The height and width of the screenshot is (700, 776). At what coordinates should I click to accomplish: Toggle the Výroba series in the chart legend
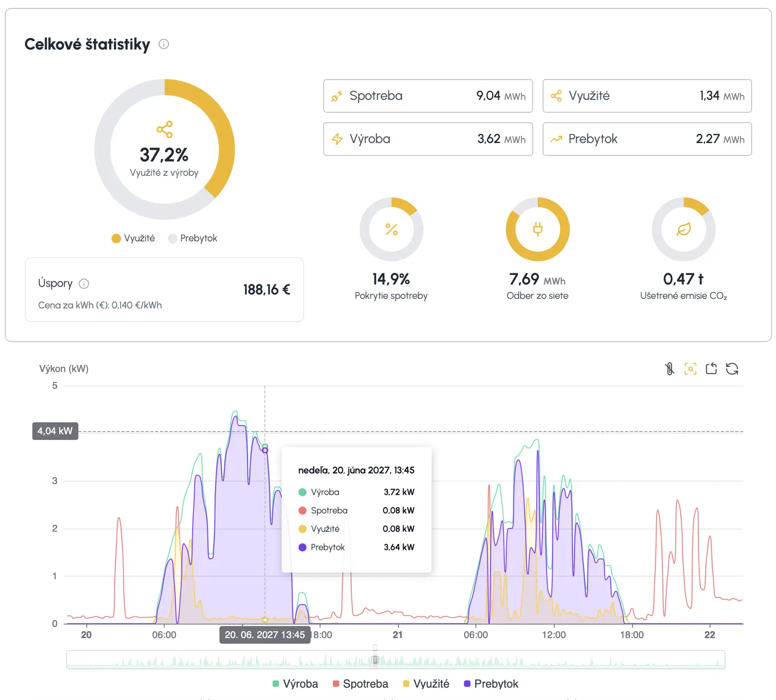click(x=295, y=684)
